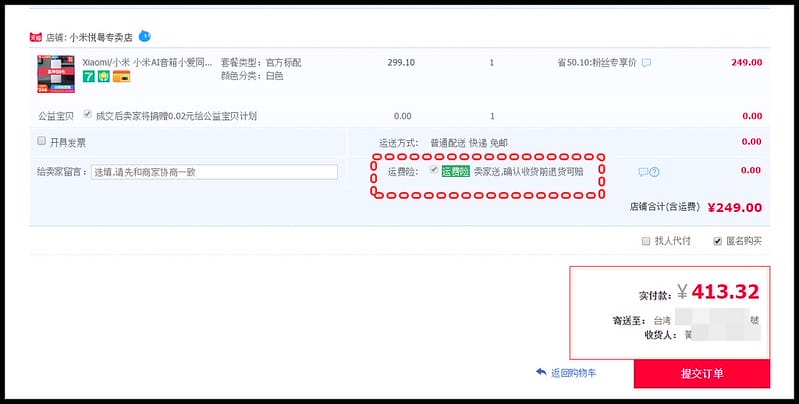Click the help question mark in 运费险 row
Viewport: 799px width, 404px height.
[654, 172]
